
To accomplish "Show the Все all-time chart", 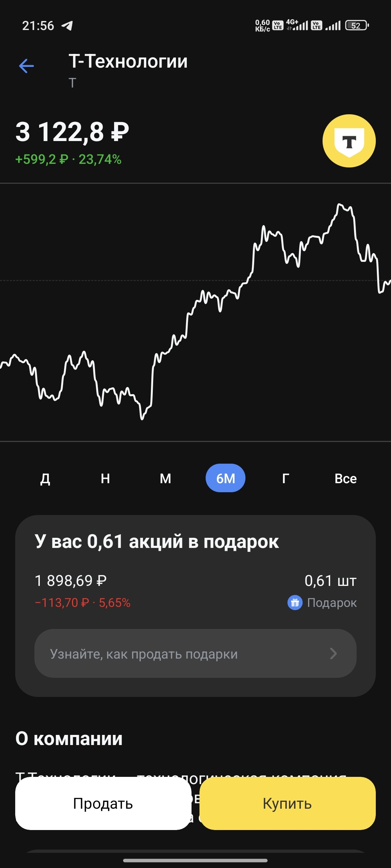I will click(x=345, y=478).
